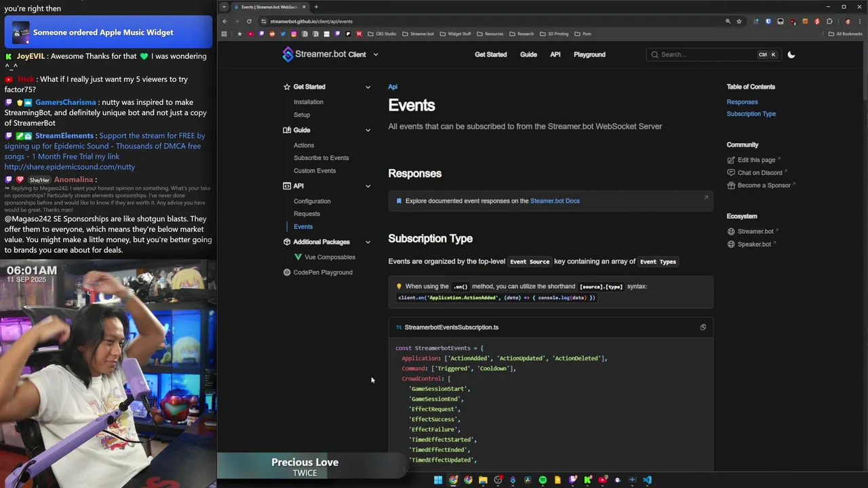The height and width of the screenshot is (488, 868).
Task: Open a new Chrome tab with plus button
Action: [316, 7]
